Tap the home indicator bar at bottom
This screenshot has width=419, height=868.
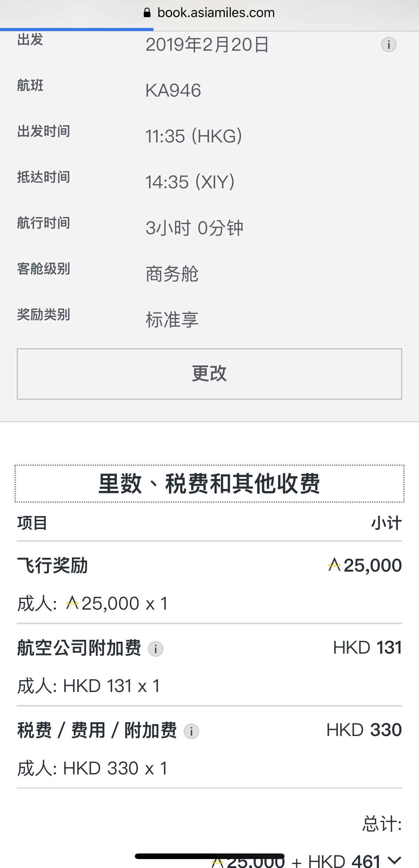click(x=210, y=856)
